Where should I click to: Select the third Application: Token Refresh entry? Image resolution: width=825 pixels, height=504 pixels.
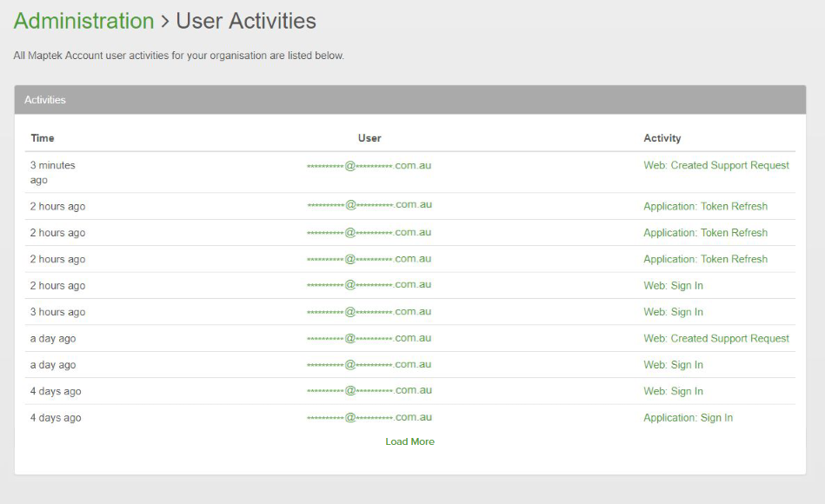pos(705,259)
